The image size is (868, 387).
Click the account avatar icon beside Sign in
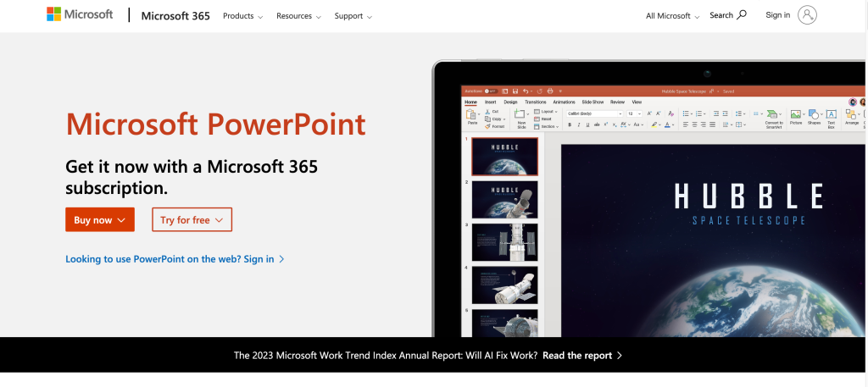[x=807, y=15]
